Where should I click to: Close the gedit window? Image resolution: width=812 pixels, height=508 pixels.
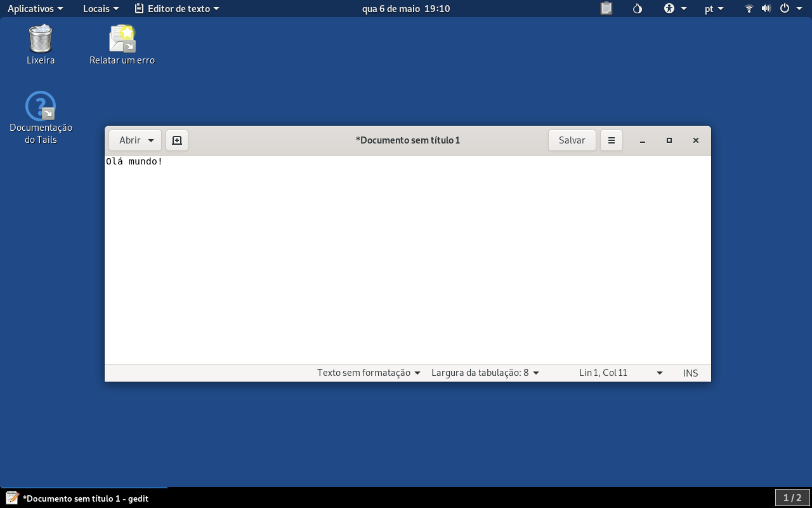click(x=696, y=140)
